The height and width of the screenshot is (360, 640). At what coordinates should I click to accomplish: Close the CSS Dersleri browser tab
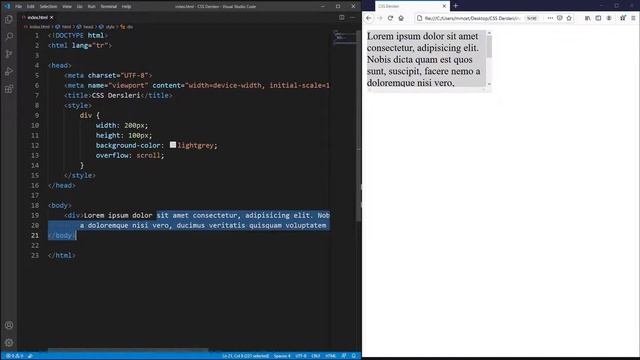[x=444, y=6]
